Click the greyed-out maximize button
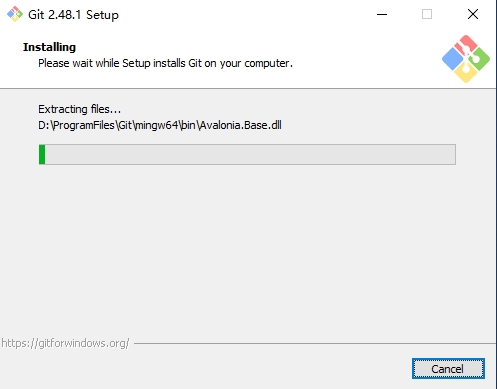 [x=427, y=14]
